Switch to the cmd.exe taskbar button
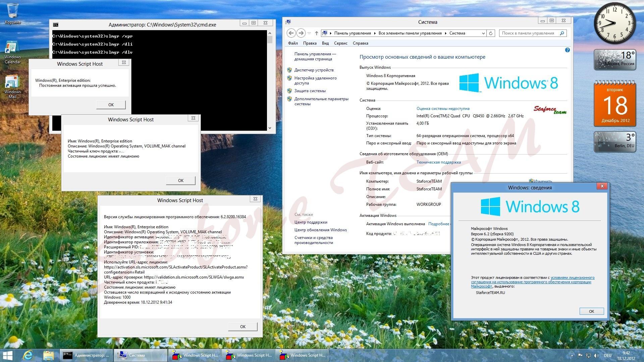Viewport: 644px width, 362px height. point(87,355)
